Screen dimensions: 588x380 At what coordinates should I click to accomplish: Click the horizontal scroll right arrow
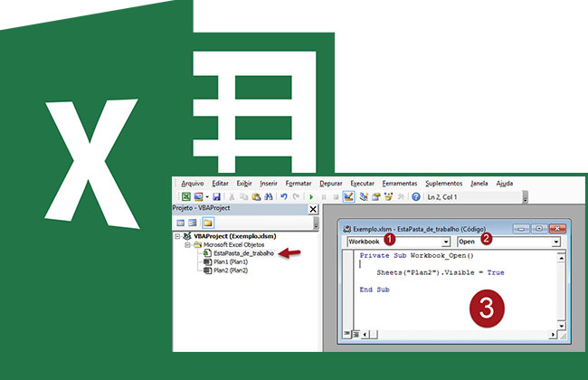[x=553, y=334]
